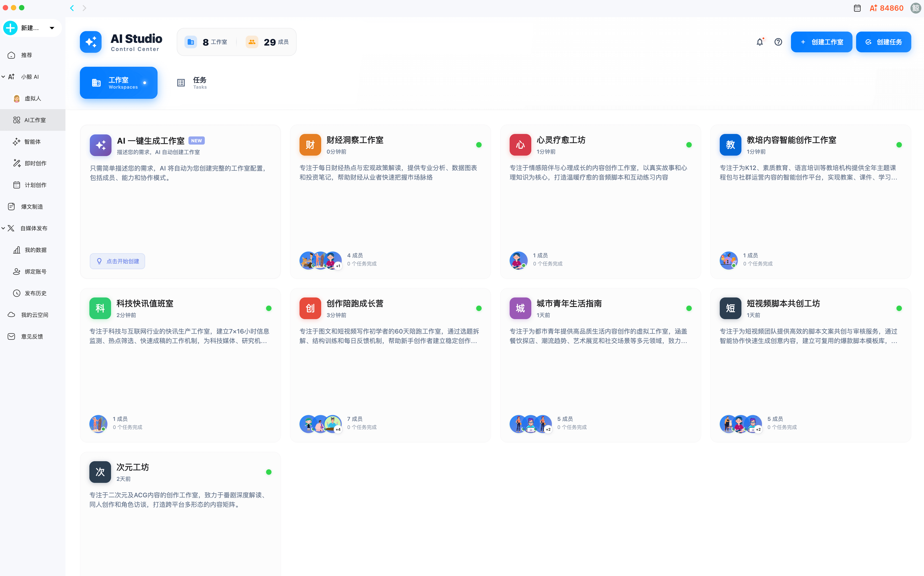Click green status dot on 财经洞察工作室
Screen dimensions: 924x576
tap(479, 145)
